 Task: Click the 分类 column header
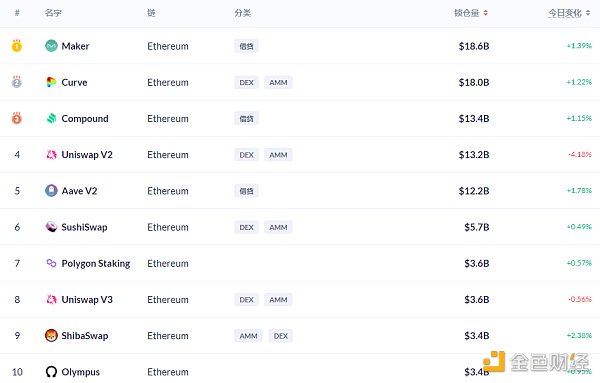click(243, 13)
